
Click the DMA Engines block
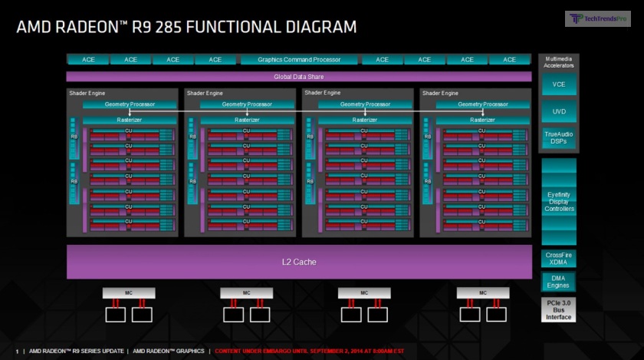click(x=559, y=281)
